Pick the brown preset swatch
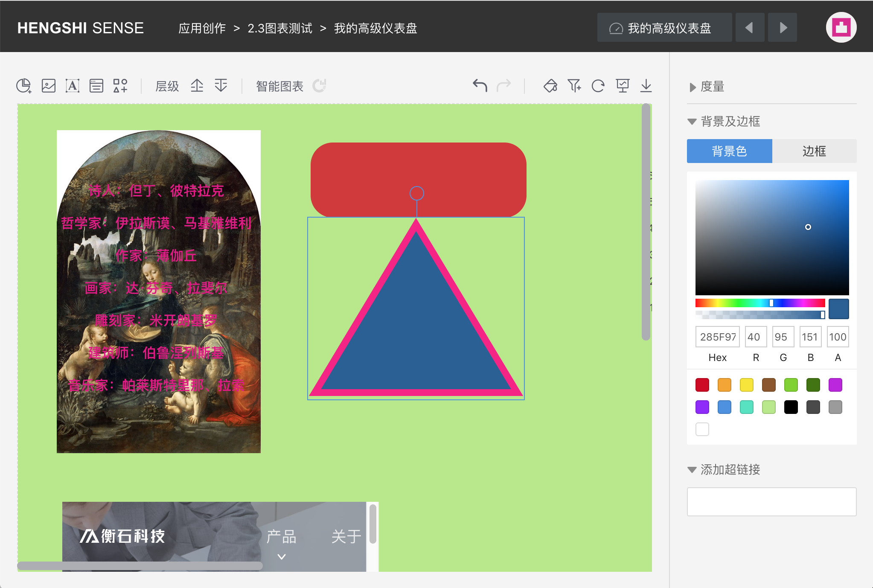This screenshot has width=873, height=588. pyautogui.click(x=769, y=385)
